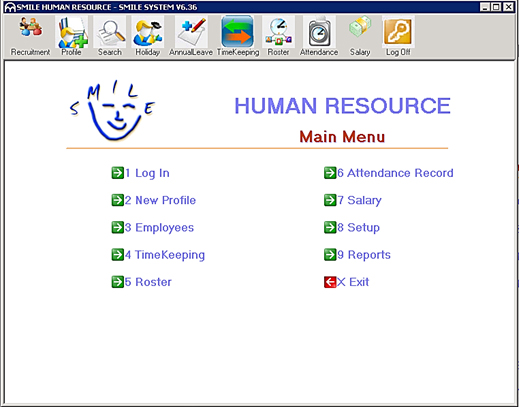Open the 2 New Profile link
Image resolution: width=519 pixels, height=407 pixels.
coord(154,200)
